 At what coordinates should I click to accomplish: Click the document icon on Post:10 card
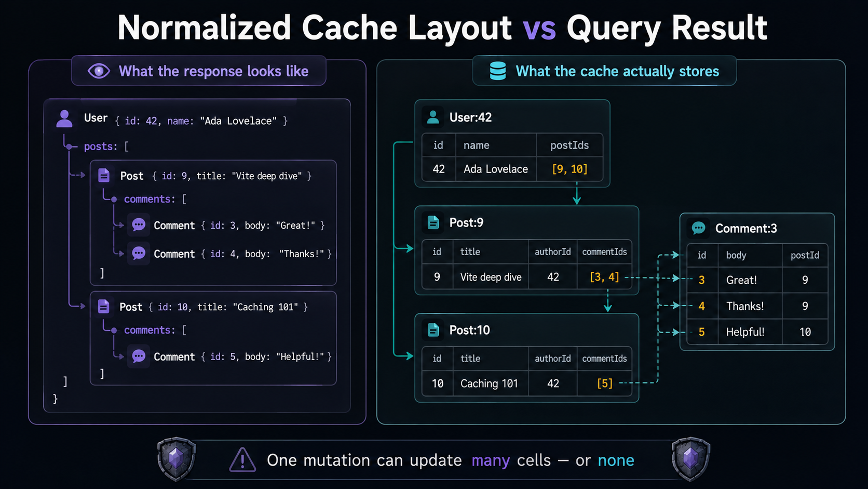point(433,329)
